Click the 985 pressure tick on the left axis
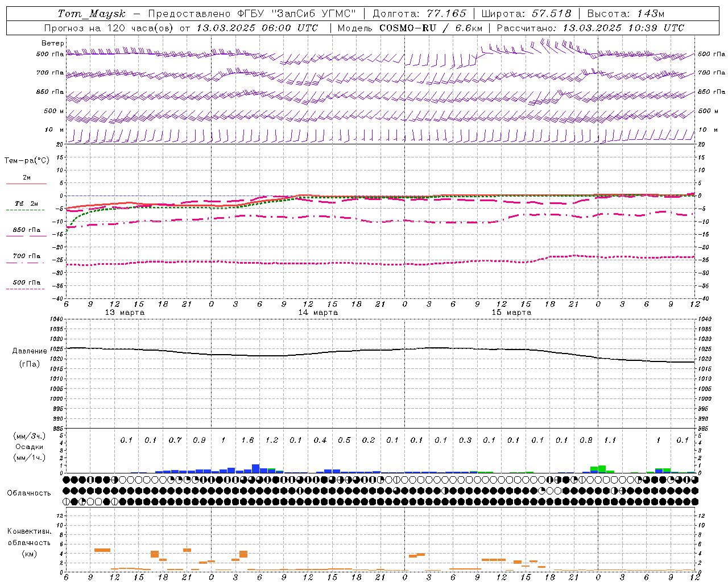Screen dimensions: 728x582 [x=57, y=429]
